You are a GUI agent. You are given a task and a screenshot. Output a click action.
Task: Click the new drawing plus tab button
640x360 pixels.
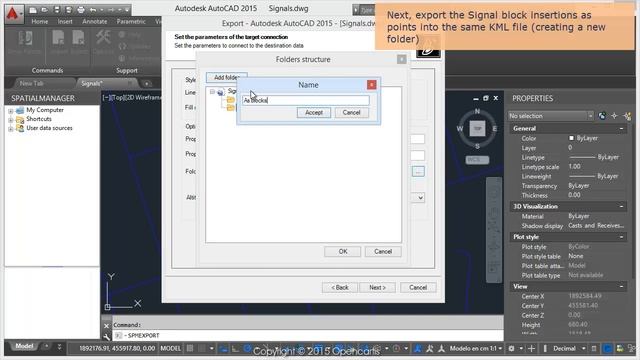(x=147, y=84)
